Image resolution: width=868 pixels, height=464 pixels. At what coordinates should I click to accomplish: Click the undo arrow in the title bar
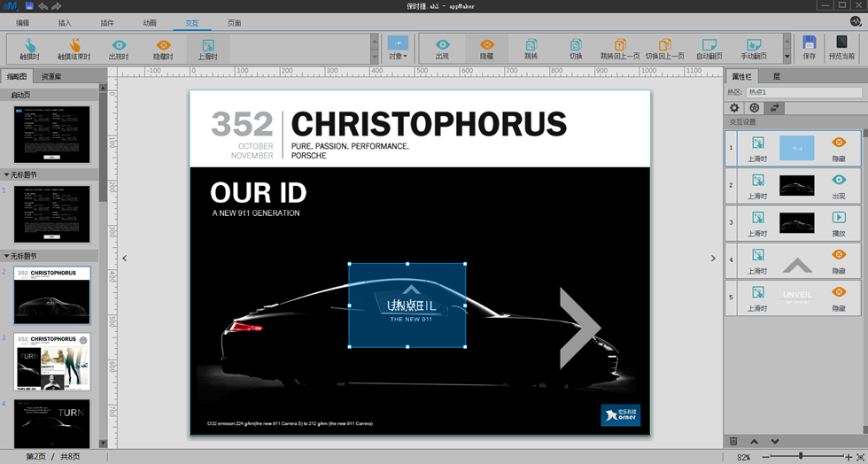(43, 6)
